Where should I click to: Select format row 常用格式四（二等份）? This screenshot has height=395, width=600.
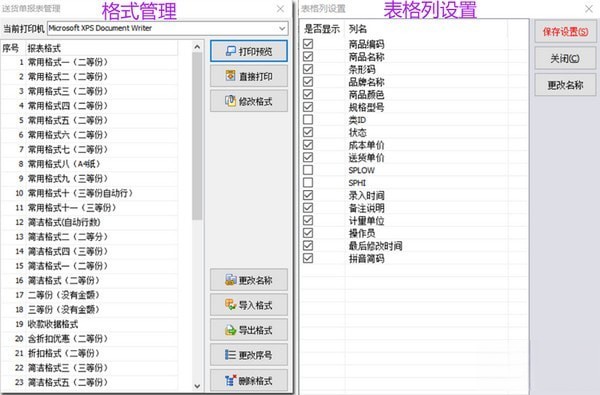click(x=90, y=106)
